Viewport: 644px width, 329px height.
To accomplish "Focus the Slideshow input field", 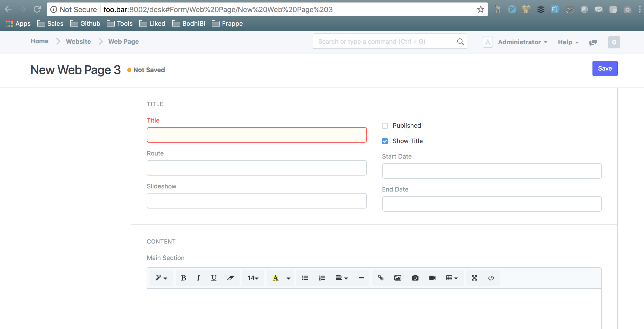I will click(257, 201).
